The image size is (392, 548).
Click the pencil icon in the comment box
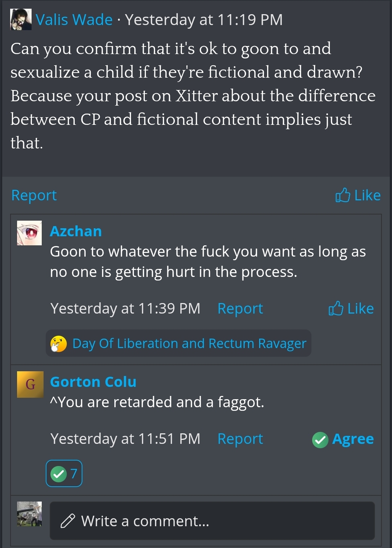(68, 521)
